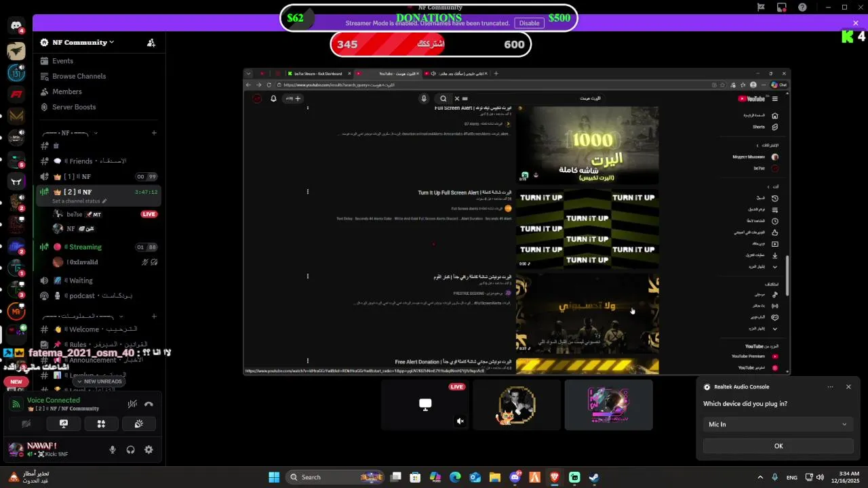Open the gold M server icon
The width and height of the screenshot is (868, 488).
click(16, 116)
